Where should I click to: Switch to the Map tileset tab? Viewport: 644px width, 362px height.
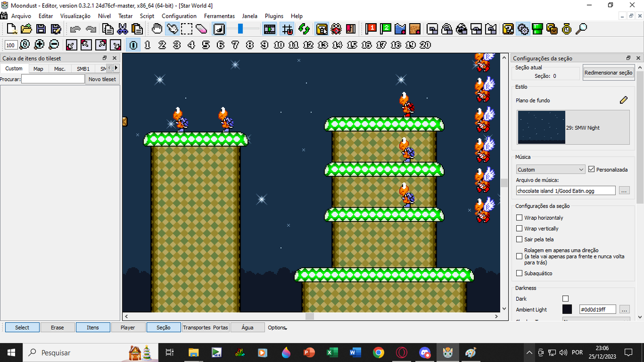(x=38, y=69)
